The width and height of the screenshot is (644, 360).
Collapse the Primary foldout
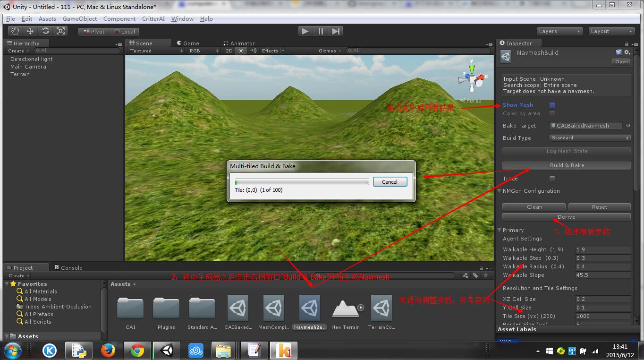(x=500, y=230)
